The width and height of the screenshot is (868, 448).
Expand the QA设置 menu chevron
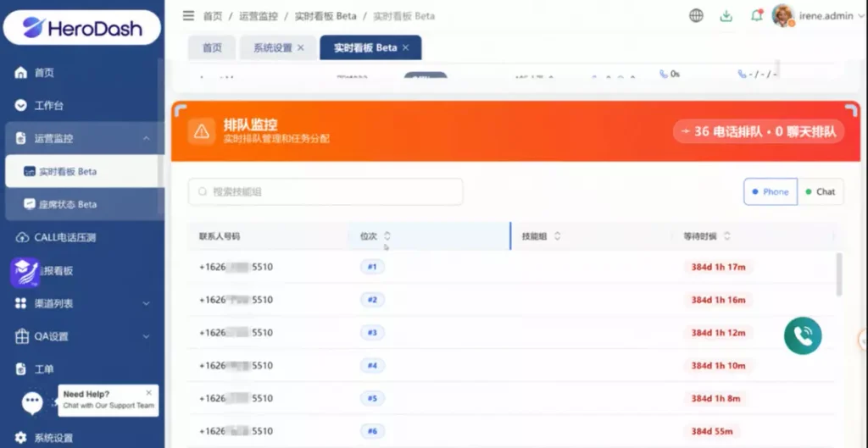pyautogui.click(x=146, y=336)
